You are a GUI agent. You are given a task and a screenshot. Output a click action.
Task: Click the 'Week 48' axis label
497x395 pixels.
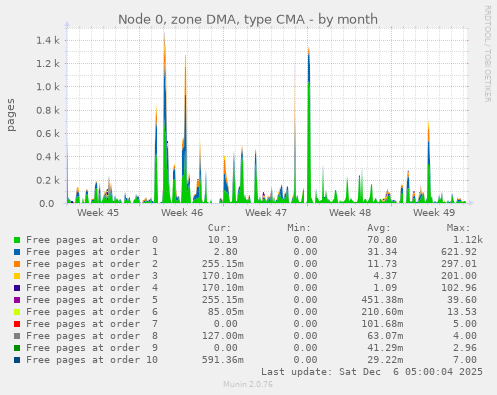click(x=350, y=213)
